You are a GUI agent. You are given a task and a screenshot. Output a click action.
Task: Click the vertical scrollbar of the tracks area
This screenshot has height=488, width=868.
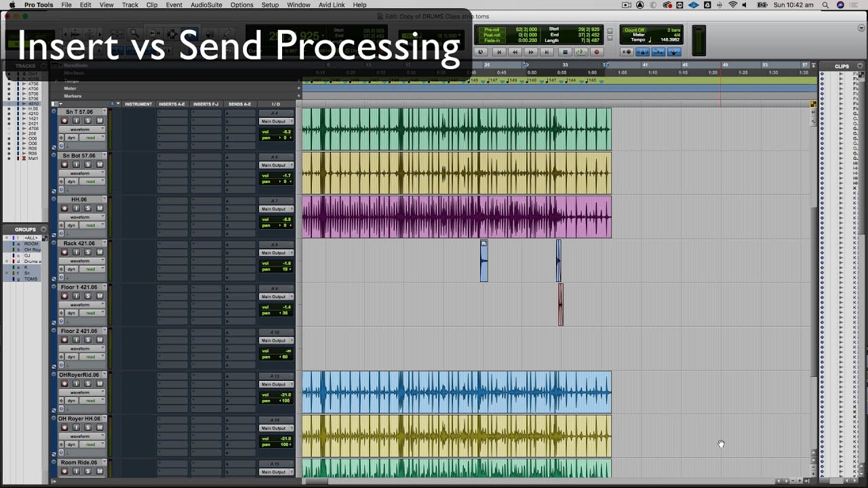(x=814, y=291)
